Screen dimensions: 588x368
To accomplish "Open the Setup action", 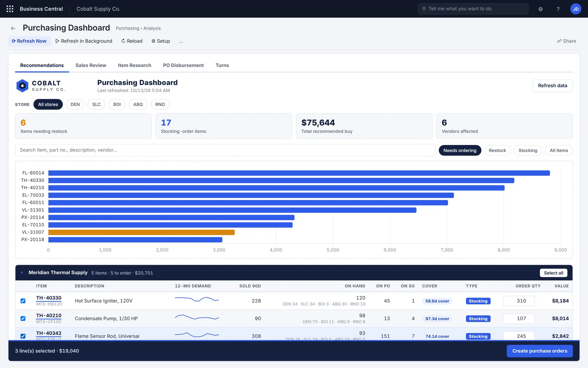I will coord(161,41).
